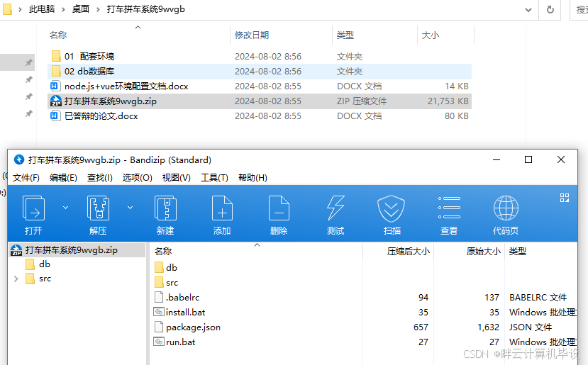Click the BABELRC 文件 type cell
The image size is (588, 365).
point(538,297)
